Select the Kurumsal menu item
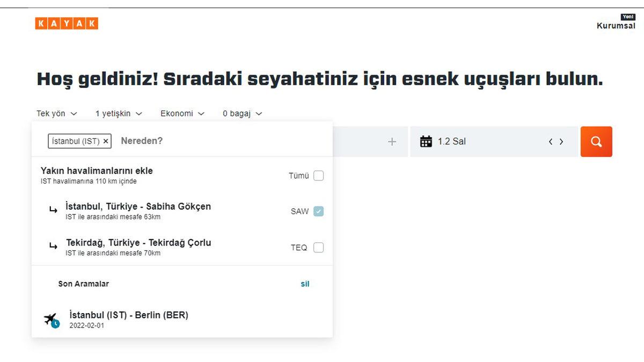 616,25
